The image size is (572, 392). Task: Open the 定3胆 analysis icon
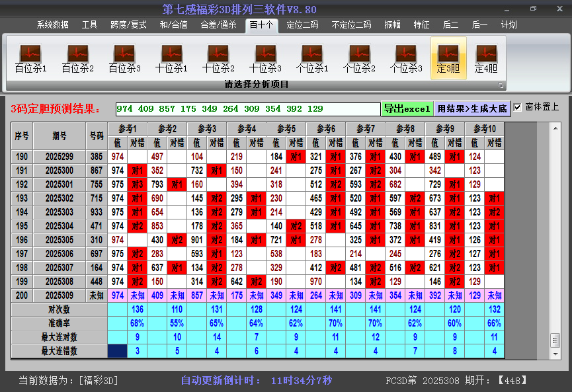pyautogui.click(x=448, y=58)
